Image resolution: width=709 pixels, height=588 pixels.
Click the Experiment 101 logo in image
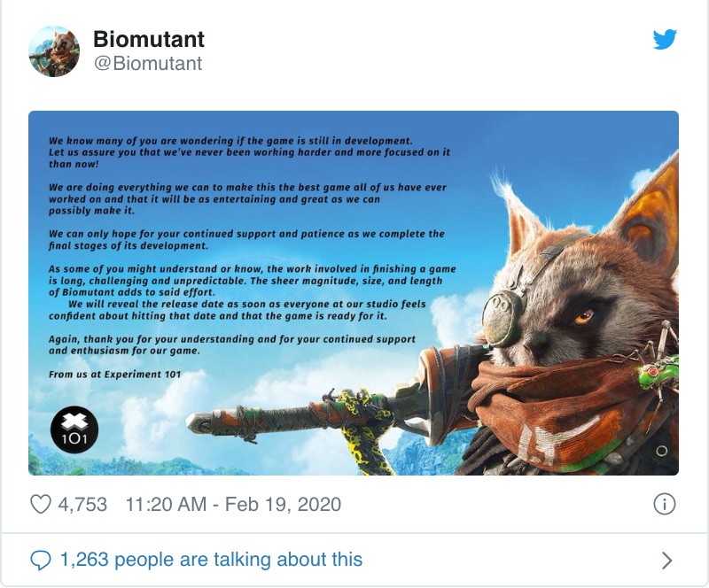[x=74, y=430]
